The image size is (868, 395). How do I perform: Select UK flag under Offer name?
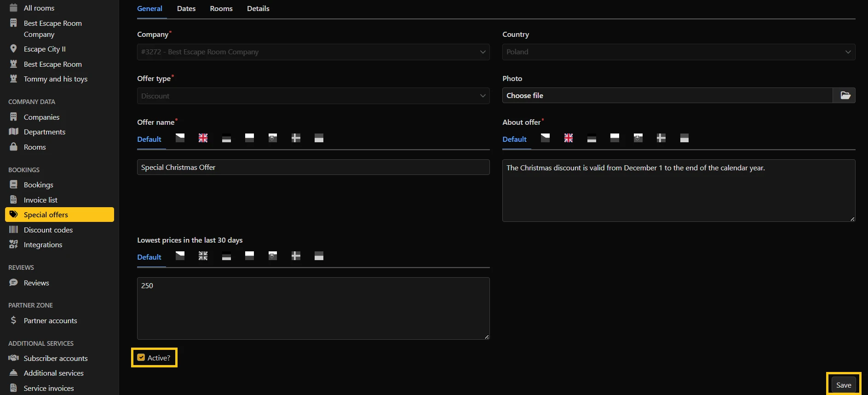203,138
